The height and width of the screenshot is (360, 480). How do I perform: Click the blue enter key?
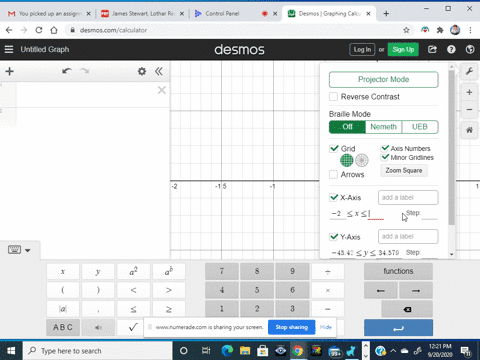click(x=398, y=328)
